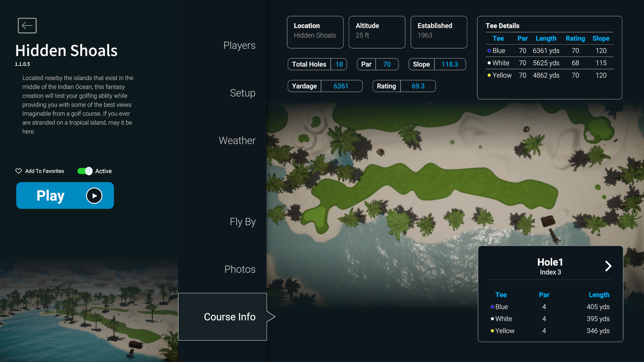The width and height of the screenshot is (644, 362).
Task: Click Yellow tee dot in Tee Details
Action: point(489,75)
